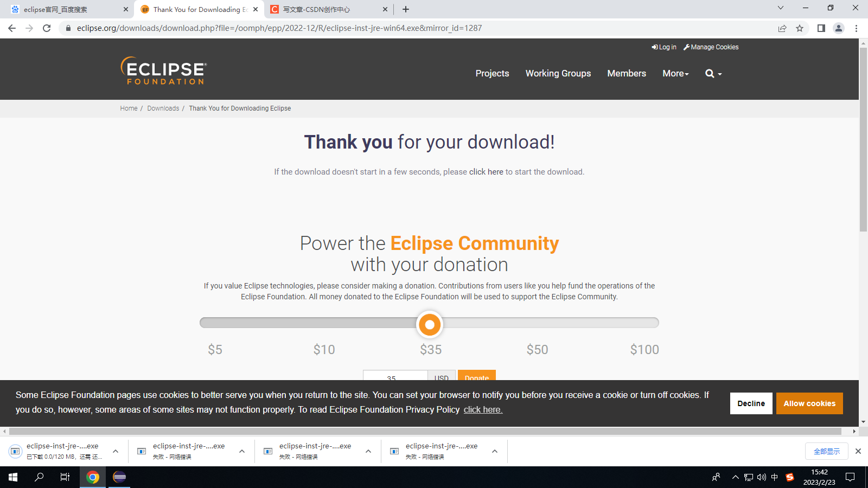
Task: Launch Eclipse from the taskbar
Action: tap(119, 477)
